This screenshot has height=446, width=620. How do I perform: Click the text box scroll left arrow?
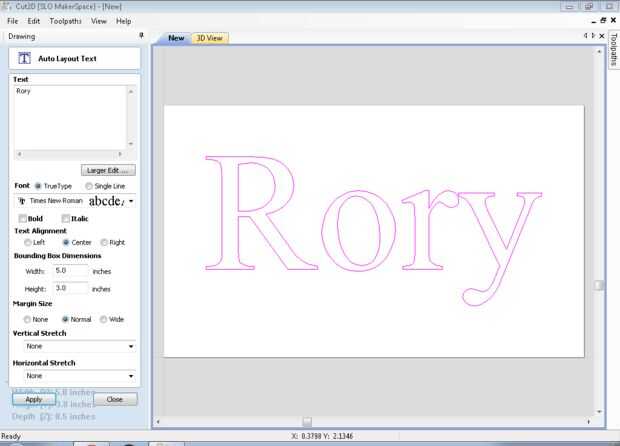point(19,154)
